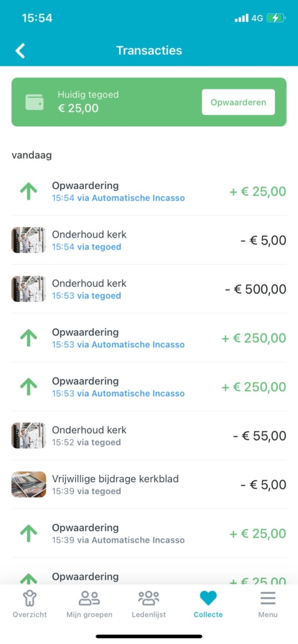Tap 'via tegoed' link under 15:53 Onderhoud kerk
The image size is (298, 644).
pyautogui.click(x=99, y=296)
